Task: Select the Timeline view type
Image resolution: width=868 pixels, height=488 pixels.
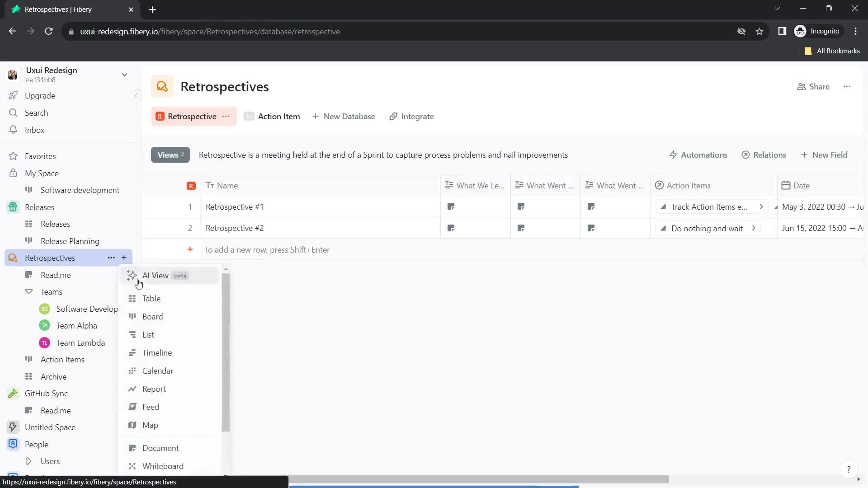Action: [x=157, y=353]
